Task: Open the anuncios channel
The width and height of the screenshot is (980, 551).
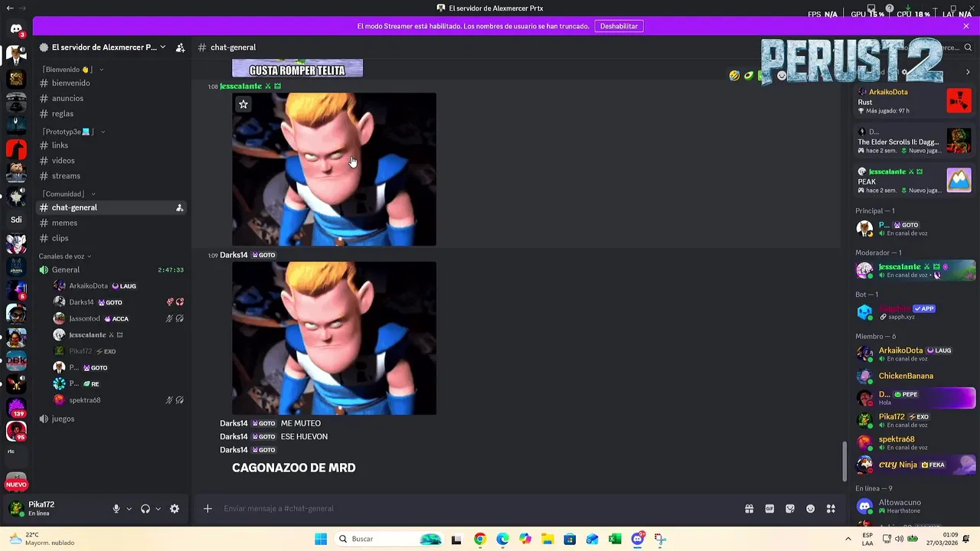Action: (113, 99)
